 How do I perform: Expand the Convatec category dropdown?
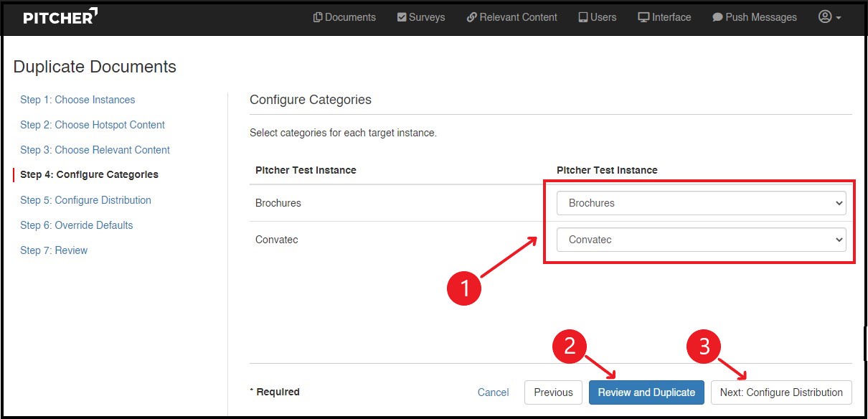coord(701,240)
